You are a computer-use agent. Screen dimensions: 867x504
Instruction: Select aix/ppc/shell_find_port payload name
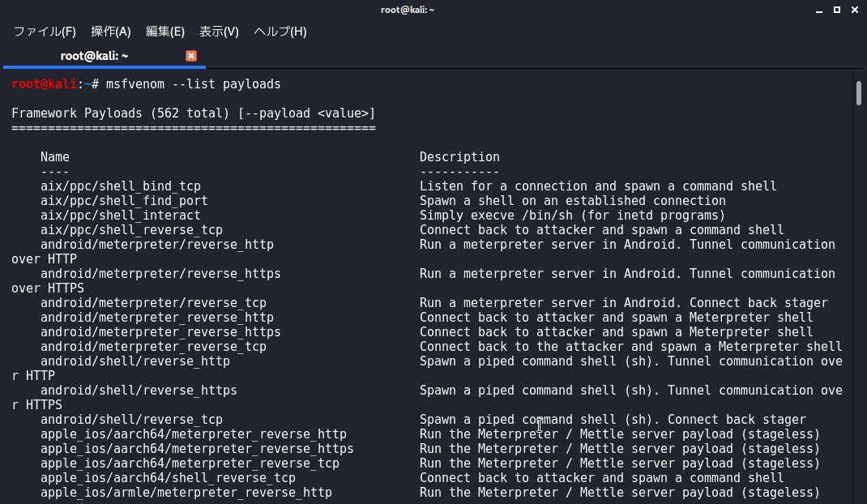pyautogui.click(x=125, y=201)
